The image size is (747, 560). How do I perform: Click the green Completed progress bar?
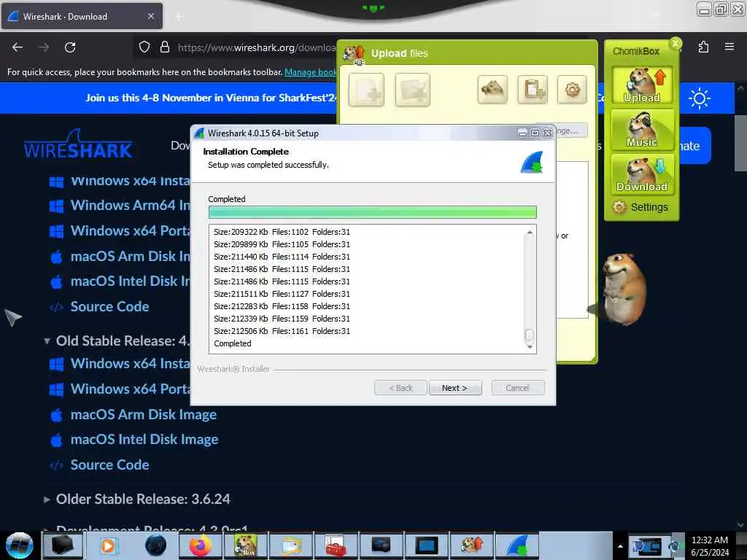tap(373, 212)
